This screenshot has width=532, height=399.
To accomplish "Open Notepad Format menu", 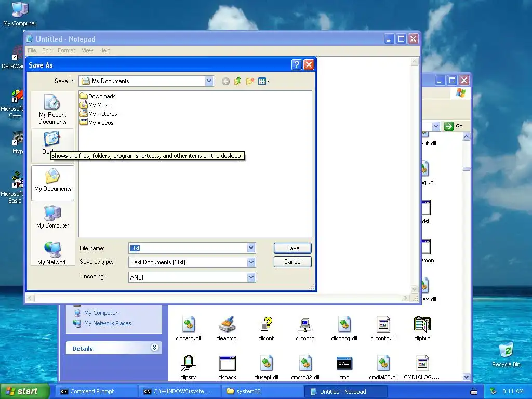I will [x=66, y=50].
